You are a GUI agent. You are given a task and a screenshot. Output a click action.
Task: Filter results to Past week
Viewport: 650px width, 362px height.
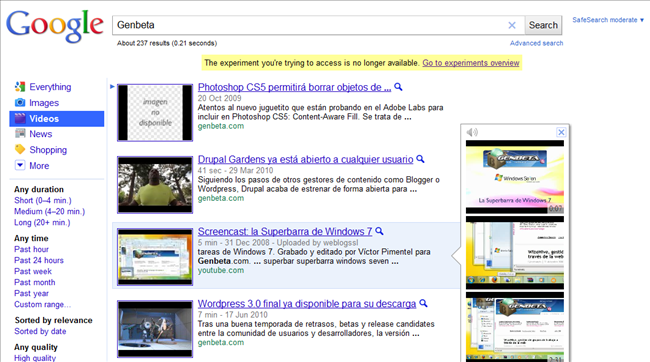click(33, 271)
